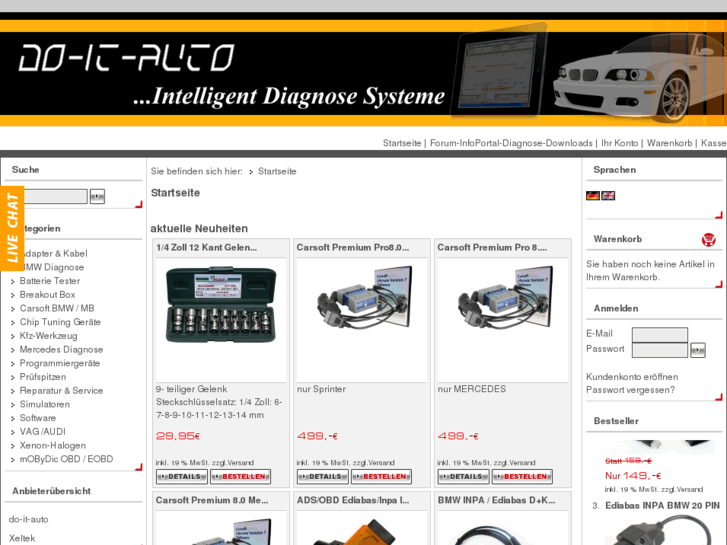The width and height of the screenshot is (727, 545).
Task: Open the Software category
Action: click(x=38, y=418)
